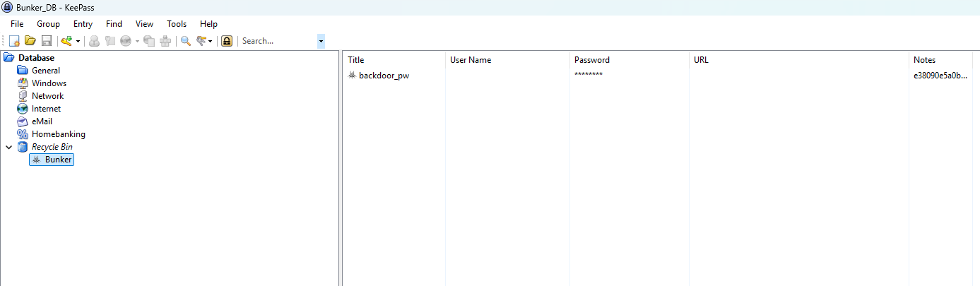
Task: Click the KeePass lock icon in title bar
Action: point(7,7)
